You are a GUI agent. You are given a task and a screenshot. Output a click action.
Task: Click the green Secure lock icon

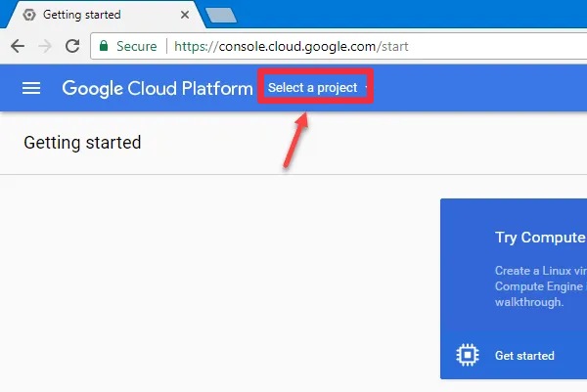pos(105,46)
